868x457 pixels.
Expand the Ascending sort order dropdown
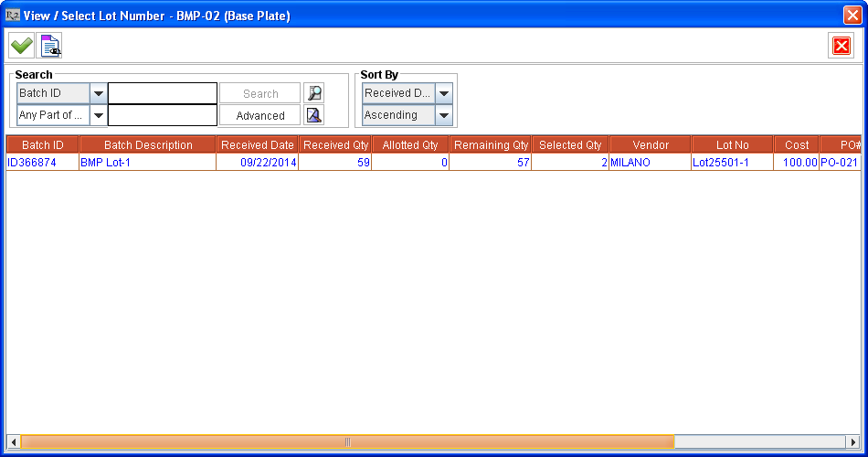[444, 115]
